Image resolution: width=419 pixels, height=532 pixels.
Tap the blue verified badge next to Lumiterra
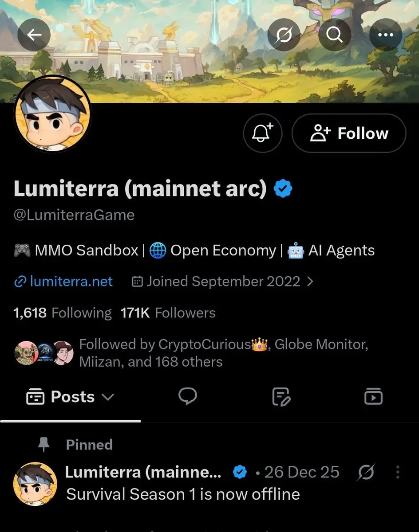pos(283,189)
